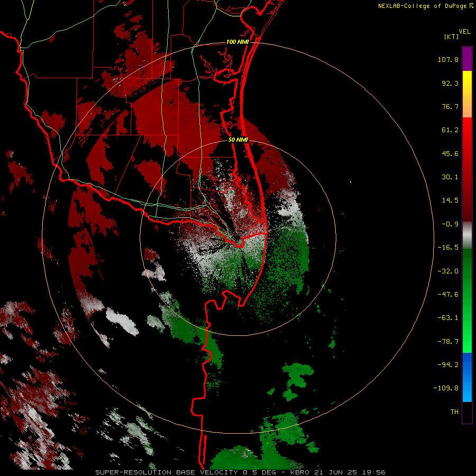Click the -16.5 legend value
Image resolution: width=476 pixels, height=476 pixels.
448,248
